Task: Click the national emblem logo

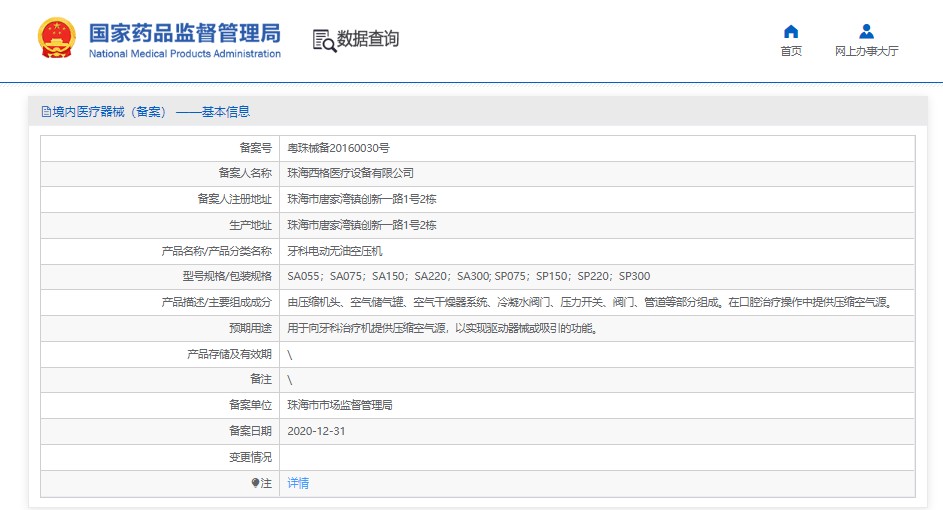Action: coord(57,38)
